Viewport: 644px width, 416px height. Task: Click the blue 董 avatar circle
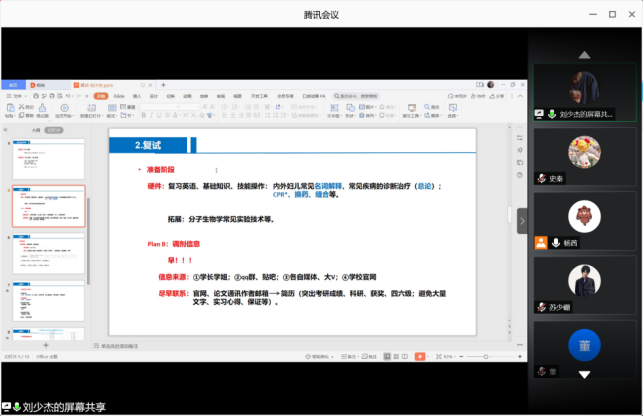point(584,345)
